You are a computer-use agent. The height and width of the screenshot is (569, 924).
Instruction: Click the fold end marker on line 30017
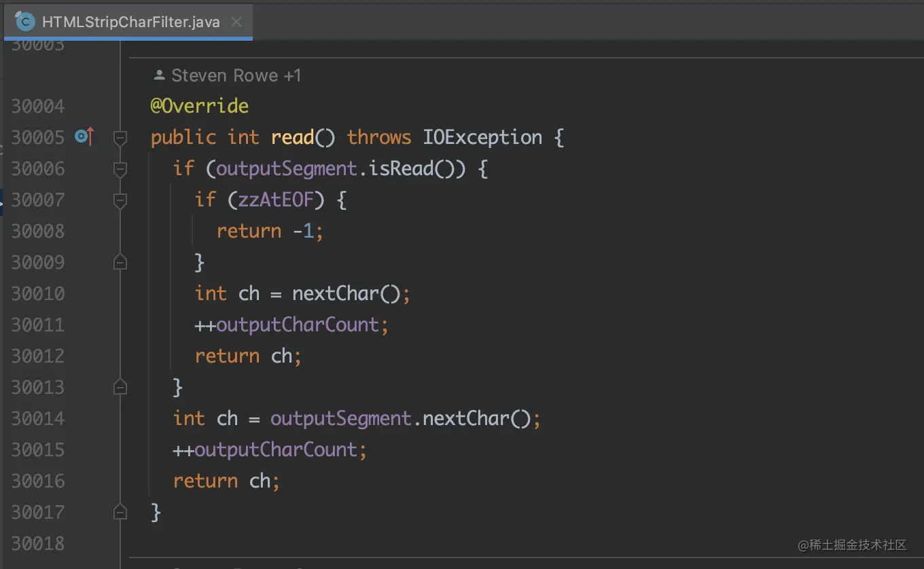(120, 512)
